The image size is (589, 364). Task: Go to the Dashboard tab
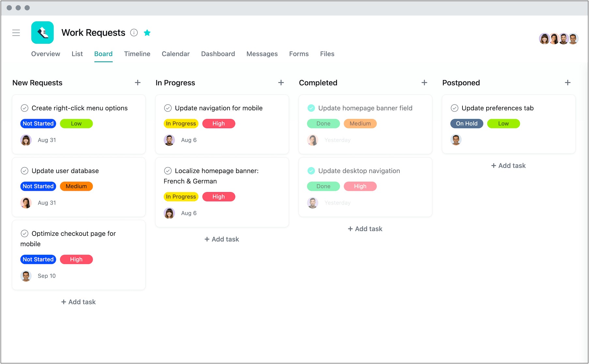[218, 54]
